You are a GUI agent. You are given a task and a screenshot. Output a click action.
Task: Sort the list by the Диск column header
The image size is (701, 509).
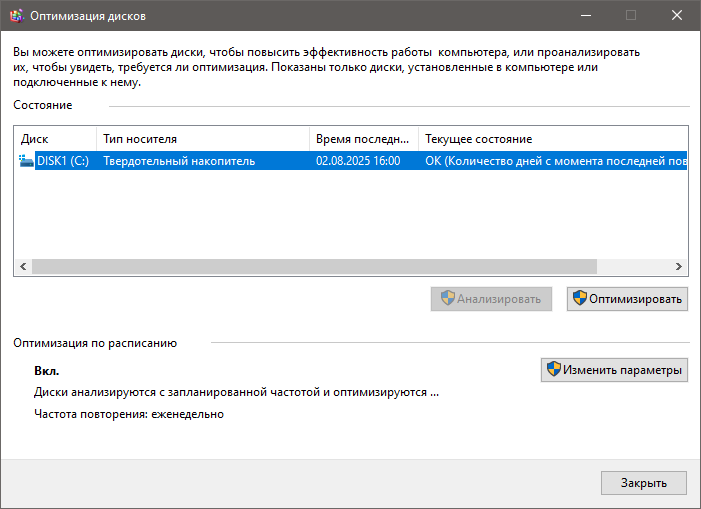[55, 139]
